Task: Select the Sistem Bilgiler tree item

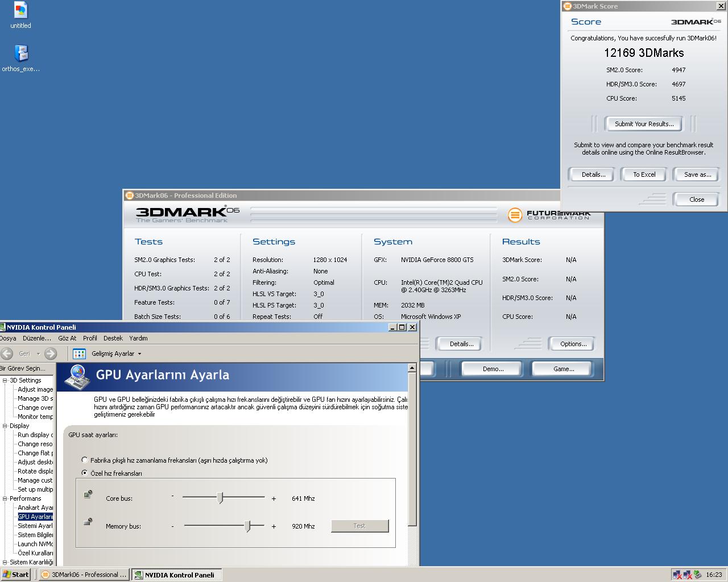Action: pos(35,535)
